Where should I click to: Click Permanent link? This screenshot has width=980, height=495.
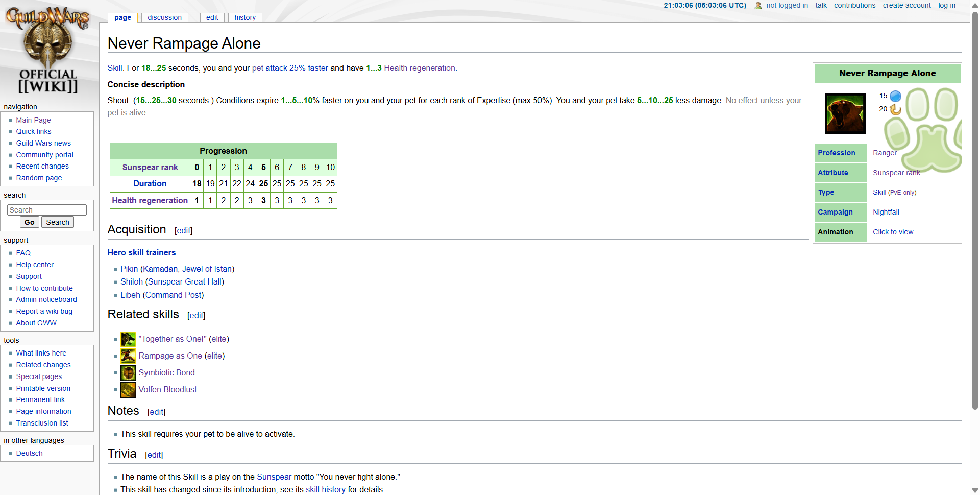(x=40, y=399)
